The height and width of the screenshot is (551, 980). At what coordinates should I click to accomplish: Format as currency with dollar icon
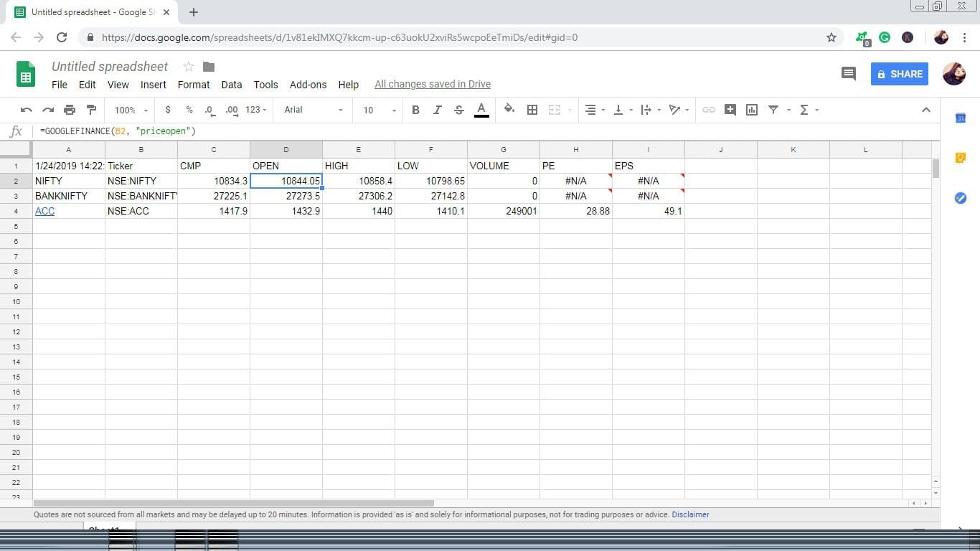[x=168, y=110]
